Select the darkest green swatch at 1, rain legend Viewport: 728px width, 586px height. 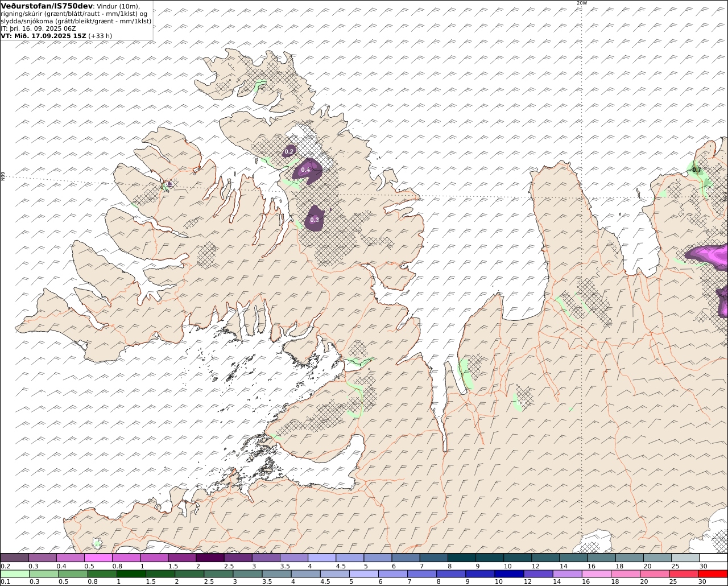click(x=131, y=573)
